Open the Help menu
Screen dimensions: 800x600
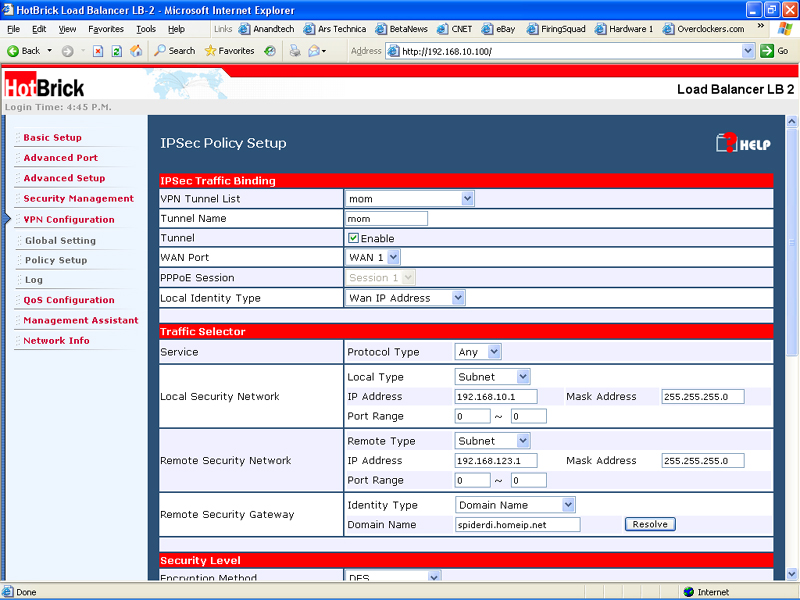(x=177, y=29)
